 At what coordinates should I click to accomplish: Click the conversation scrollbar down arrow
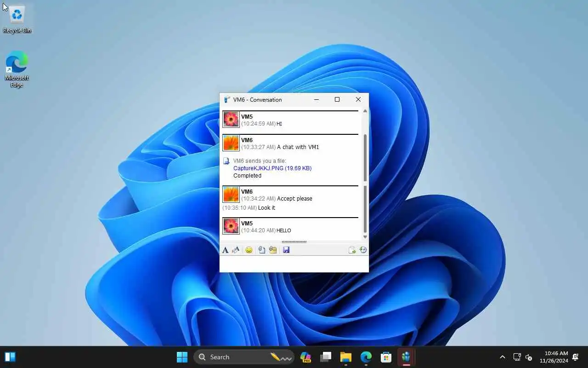click(365, 237)
